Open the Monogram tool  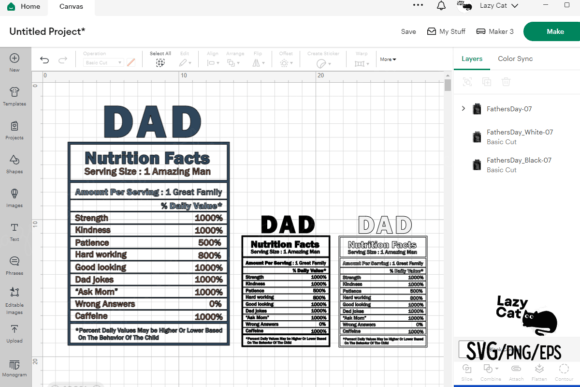(14, 367)
